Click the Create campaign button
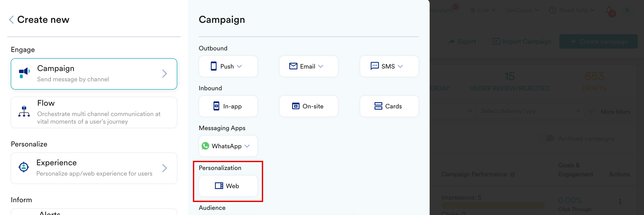This screenshot has width=644, height=215. tap(599, 42)
